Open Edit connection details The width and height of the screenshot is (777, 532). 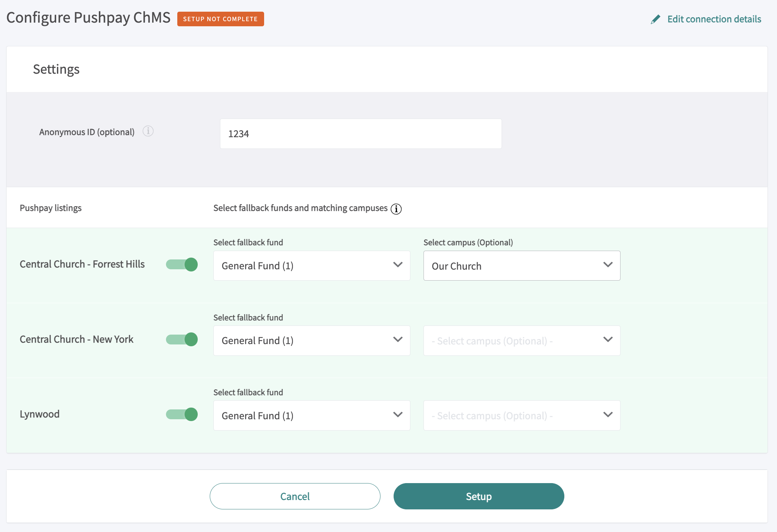(714, 19)
